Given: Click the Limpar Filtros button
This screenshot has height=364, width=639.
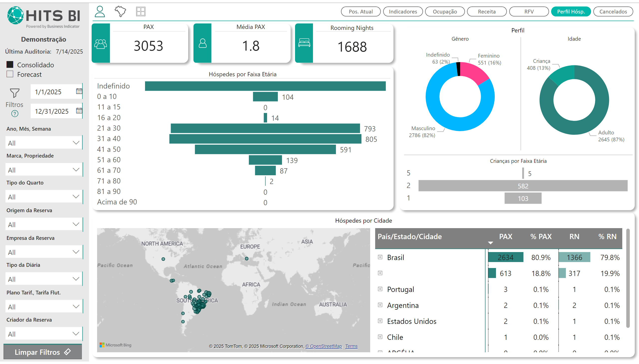Looking at the screenshot, I should click(x=43, y=352).
